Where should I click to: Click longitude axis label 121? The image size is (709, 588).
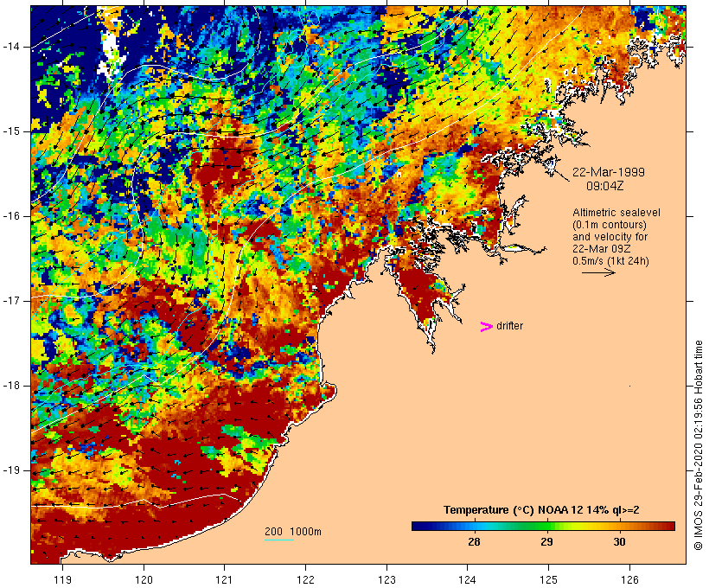(x=224, y=579)
